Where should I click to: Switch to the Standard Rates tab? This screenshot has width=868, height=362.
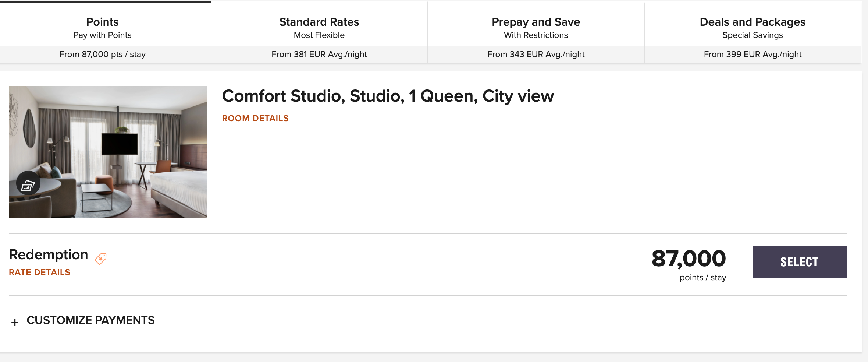pyautogui.click(x=319, y=22)
